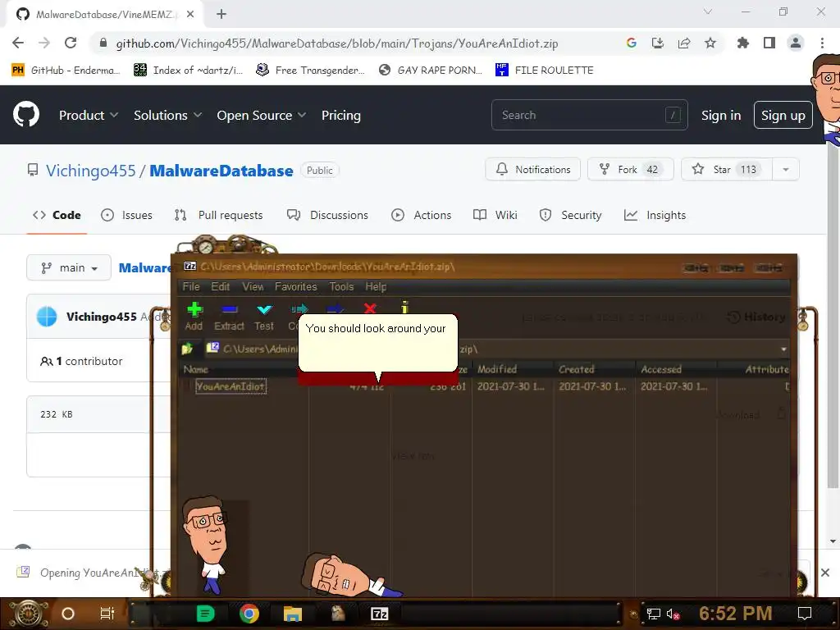Fork the repository

[631, 169]
